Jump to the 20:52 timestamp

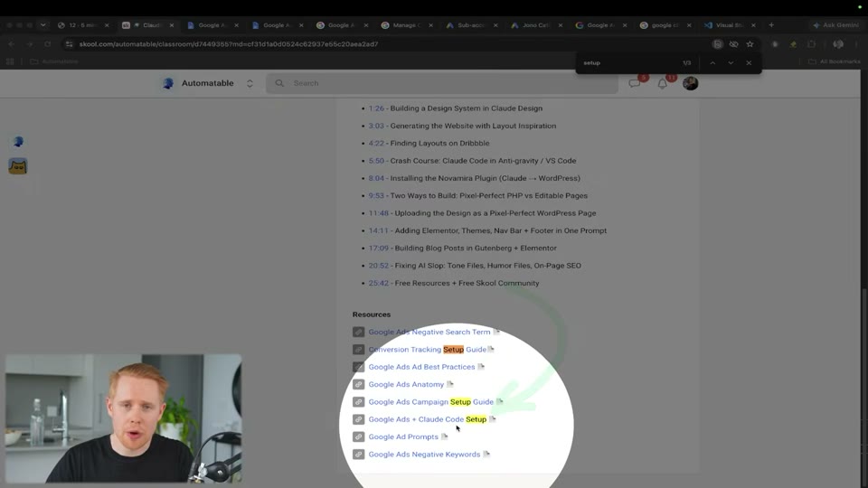coord(379,266)
